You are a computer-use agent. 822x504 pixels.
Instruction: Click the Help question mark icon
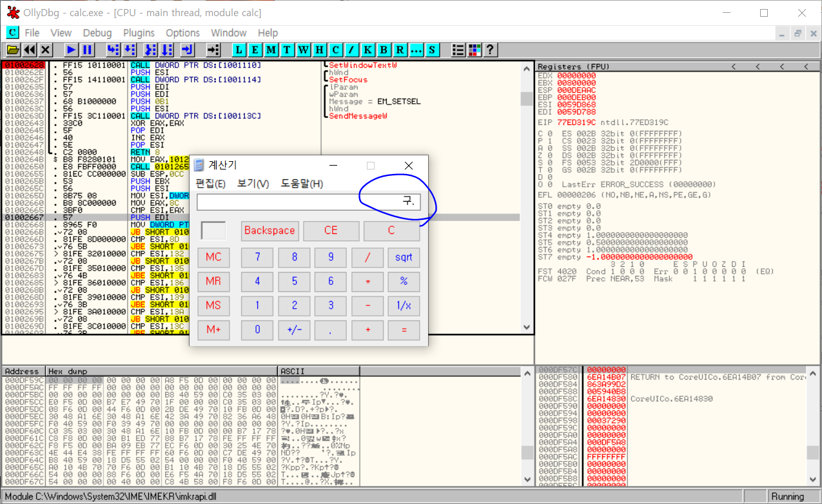pyautogui.click(x=490, y=50)
